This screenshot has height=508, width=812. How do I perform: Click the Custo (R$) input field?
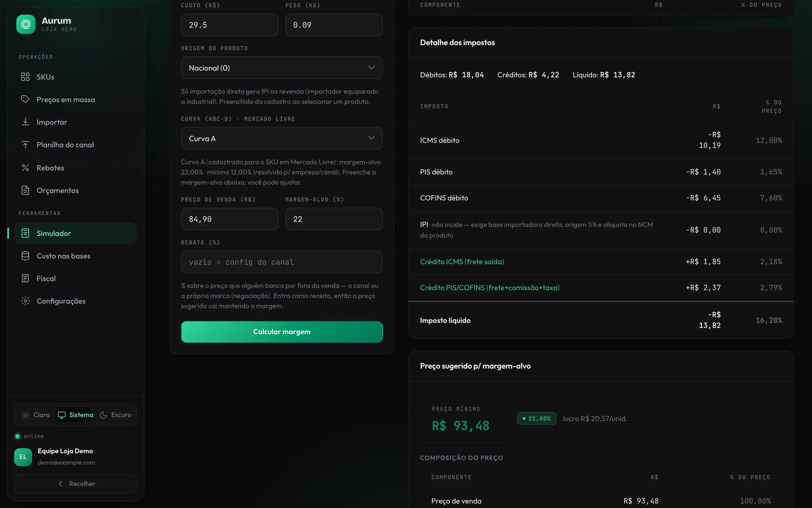[x=230, y=25]
